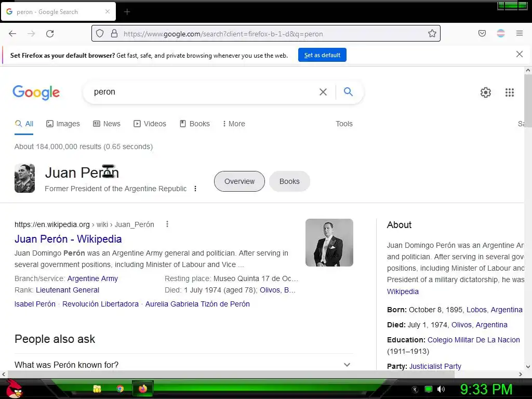Switch to the Videos results tab

click(x=150, y=124)
